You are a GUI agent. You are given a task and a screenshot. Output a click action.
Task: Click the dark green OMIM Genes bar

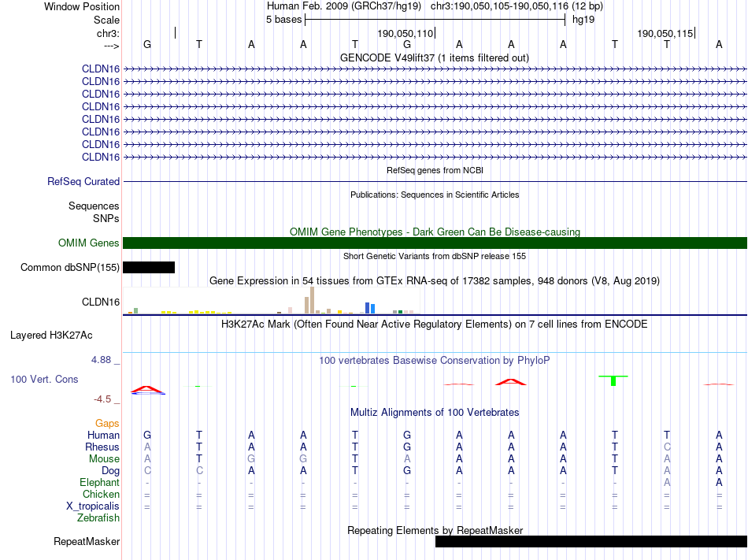coord(435,243)
